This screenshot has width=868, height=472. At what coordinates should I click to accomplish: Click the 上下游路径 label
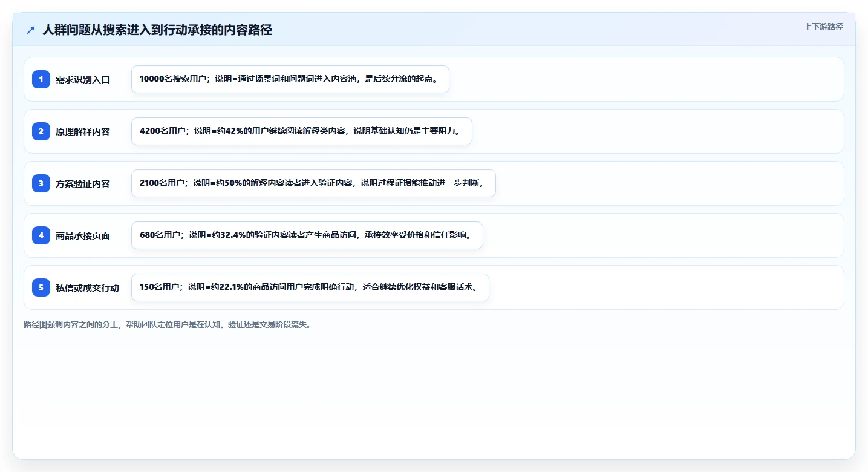pos(823,27)
